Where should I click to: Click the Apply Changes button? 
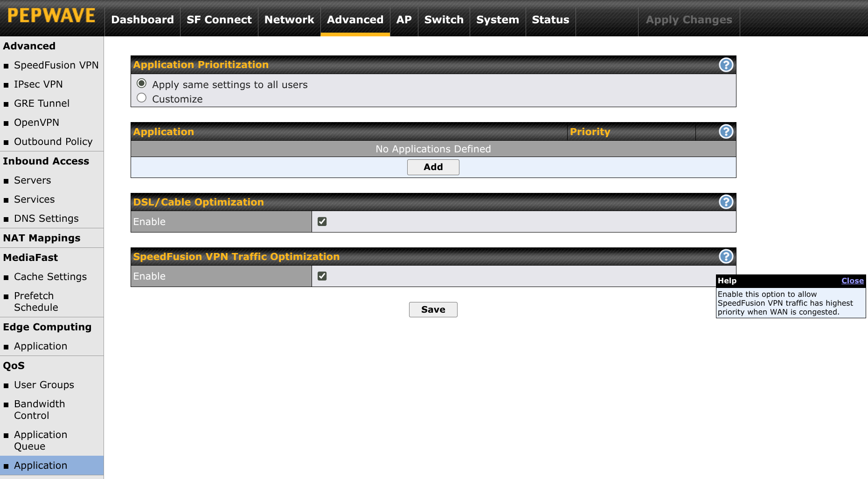click(688, 20)
